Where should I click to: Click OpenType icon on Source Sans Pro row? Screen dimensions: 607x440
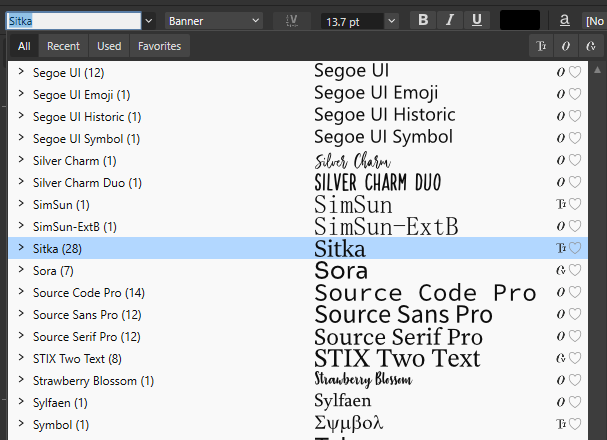click(561, 314)
